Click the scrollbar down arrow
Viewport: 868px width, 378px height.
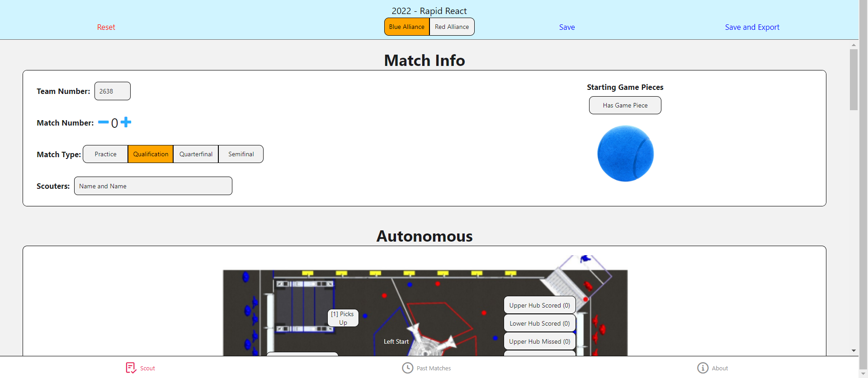coord(854,351)
